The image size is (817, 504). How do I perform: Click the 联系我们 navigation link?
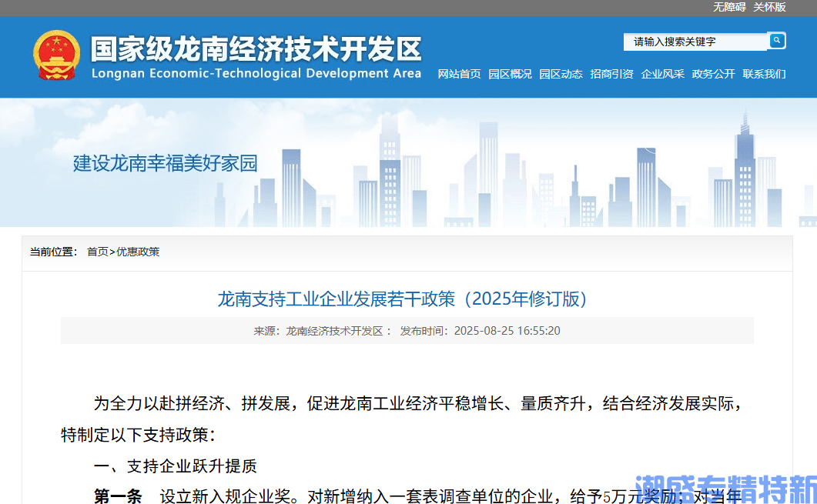tap(764, 74)
